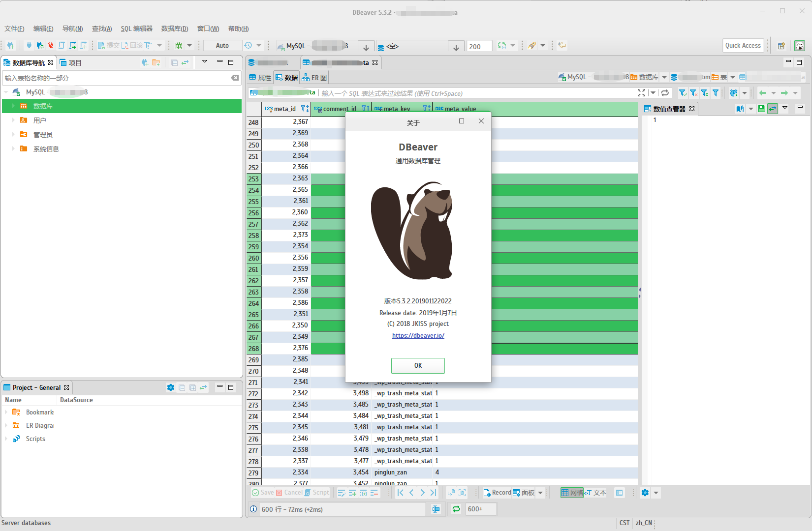Close the About (关于) dialog
The width and height of the screenshot is (812, 531).
(481, 121)
